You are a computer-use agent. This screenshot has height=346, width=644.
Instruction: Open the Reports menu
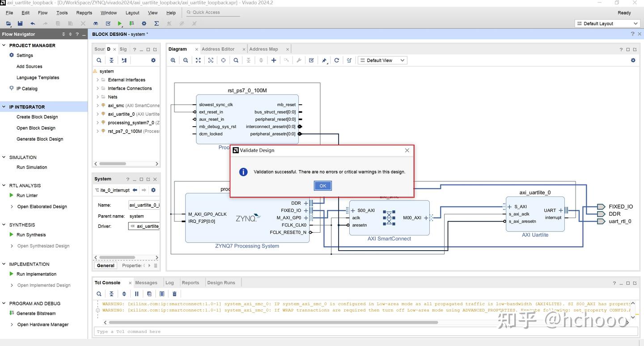coord(84,13)
